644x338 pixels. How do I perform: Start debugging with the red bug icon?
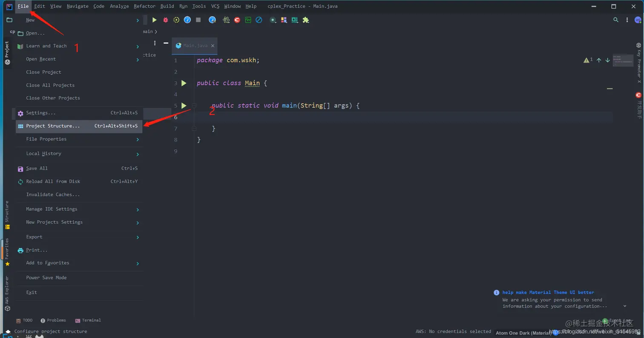tap(166, 20)
